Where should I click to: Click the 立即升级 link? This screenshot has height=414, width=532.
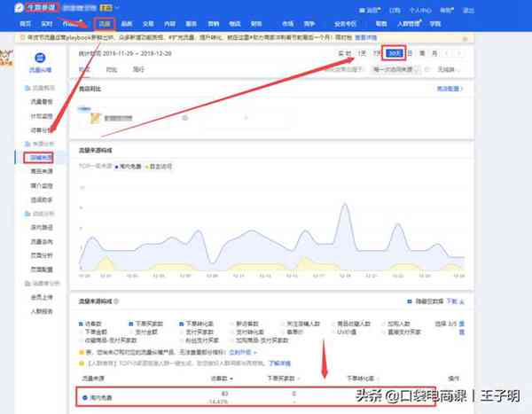tap(242, 352)
